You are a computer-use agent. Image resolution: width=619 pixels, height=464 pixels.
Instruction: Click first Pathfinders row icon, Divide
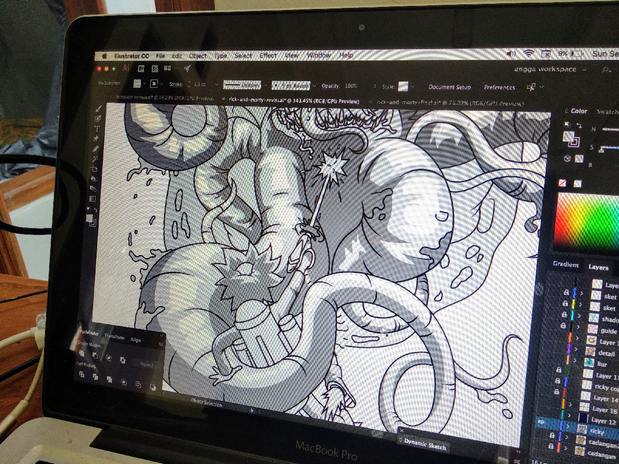pyautogui.click(x=82, y=374)
